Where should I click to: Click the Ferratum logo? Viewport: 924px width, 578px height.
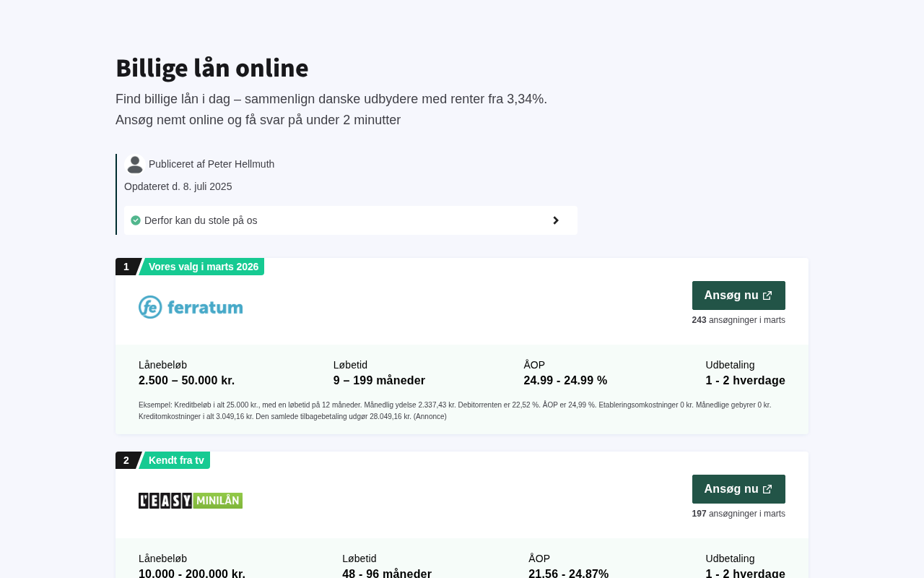191,307
